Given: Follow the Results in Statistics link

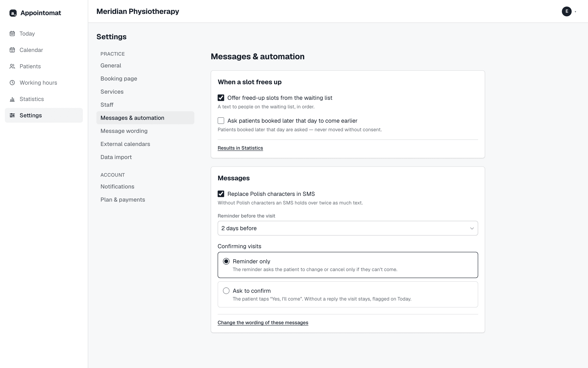Looking at the screenshot, I should (240, 148).
